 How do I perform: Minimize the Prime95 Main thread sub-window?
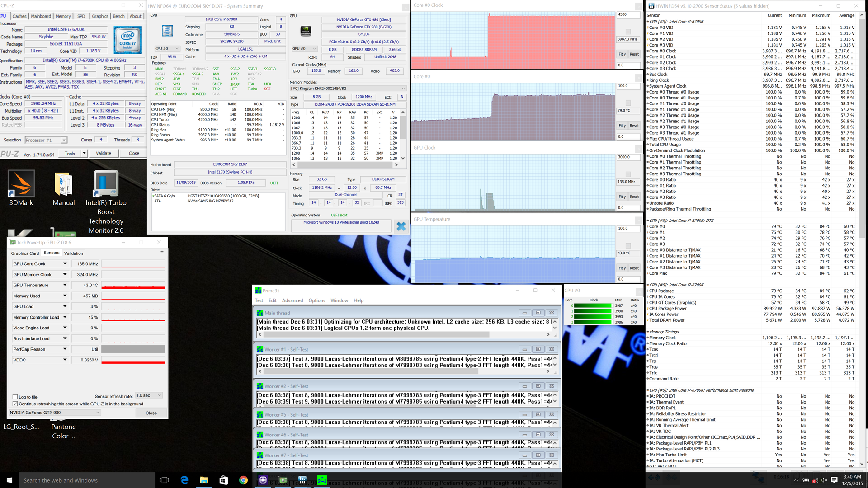(524, 313)
